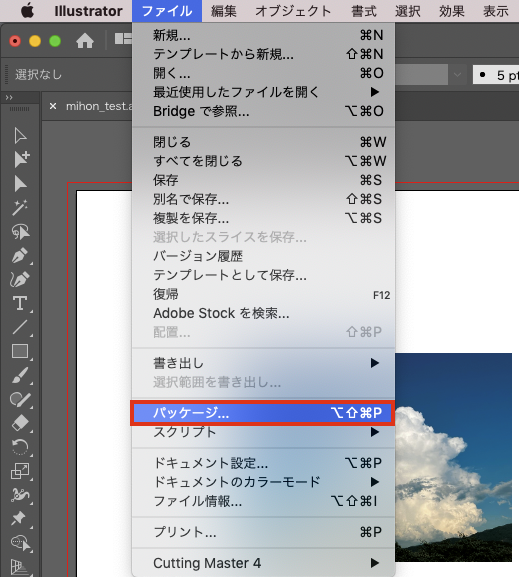Choose 新規... from the file menu
519x577 pixels.
pyautogui.click(x=263, y=35)
